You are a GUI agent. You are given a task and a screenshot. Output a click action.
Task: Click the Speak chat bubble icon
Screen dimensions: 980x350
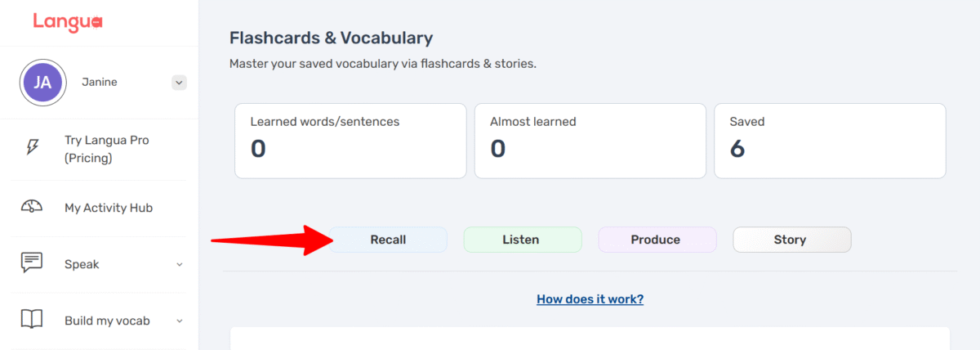32,263
